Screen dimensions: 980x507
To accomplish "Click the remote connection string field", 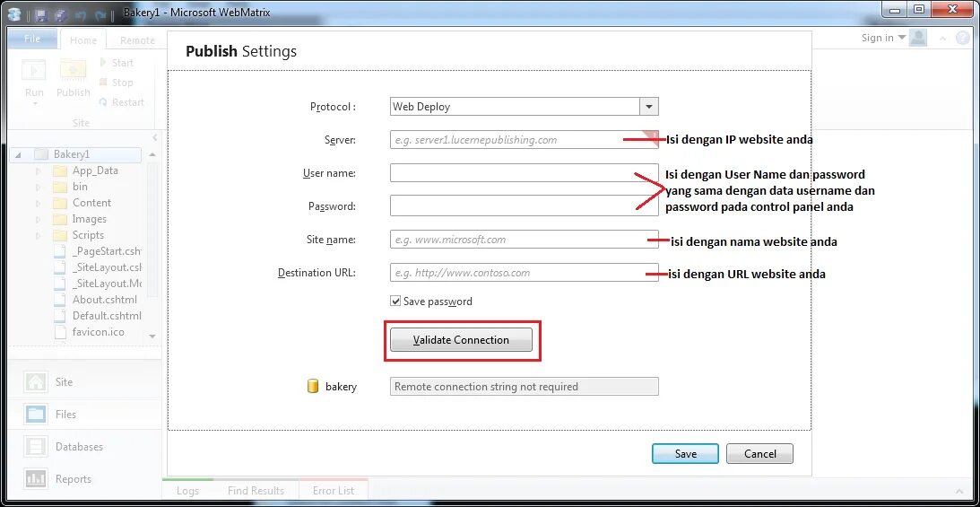I will pos(524,387).
